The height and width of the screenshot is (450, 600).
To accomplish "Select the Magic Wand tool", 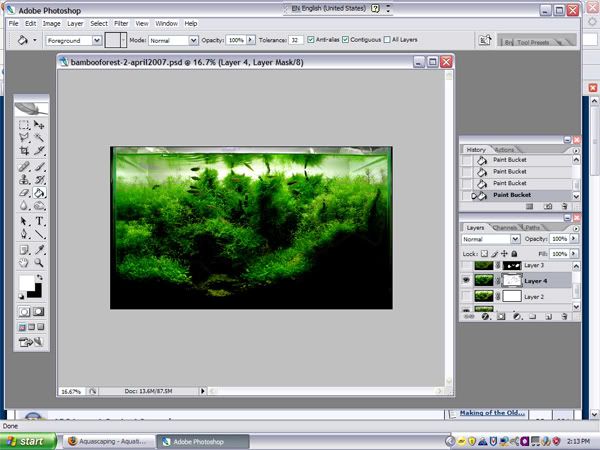I will point(39,138).
